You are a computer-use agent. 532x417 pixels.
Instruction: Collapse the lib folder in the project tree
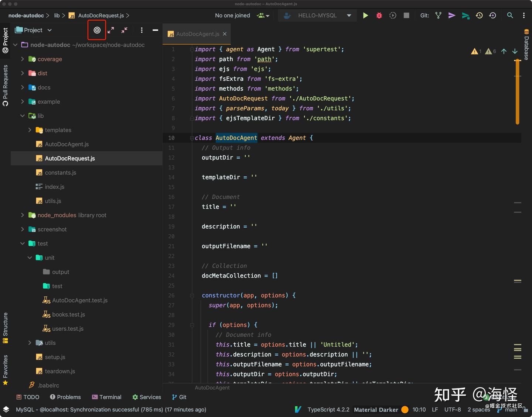22,116
